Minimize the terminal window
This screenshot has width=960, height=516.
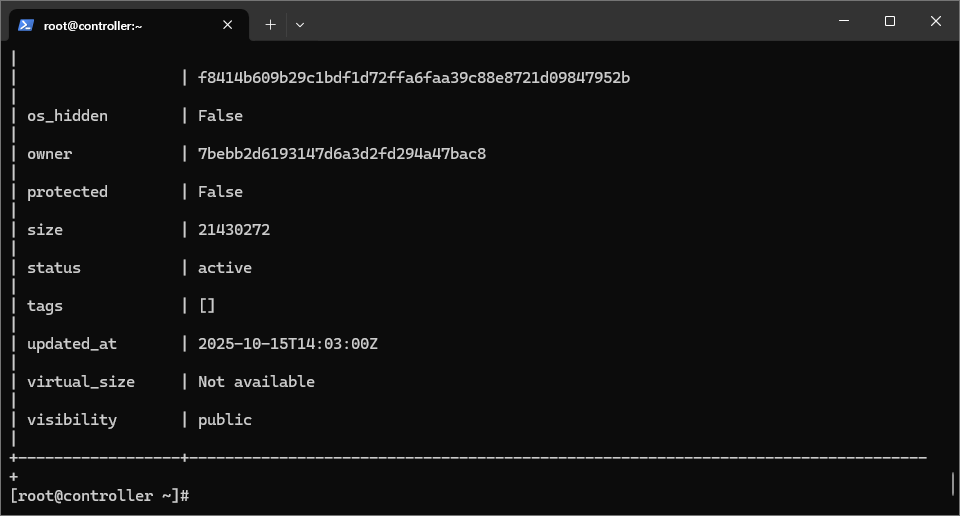click(x=844, y=21)
